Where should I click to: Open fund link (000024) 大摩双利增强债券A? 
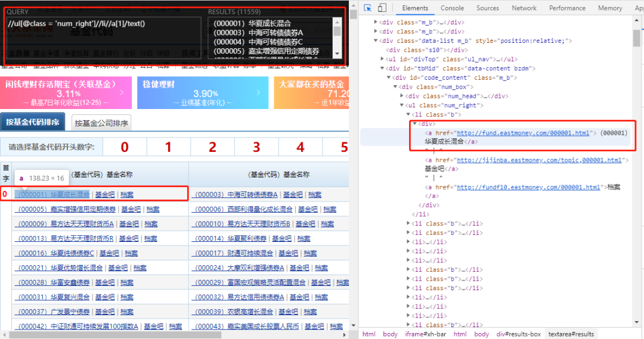[238, 268]
